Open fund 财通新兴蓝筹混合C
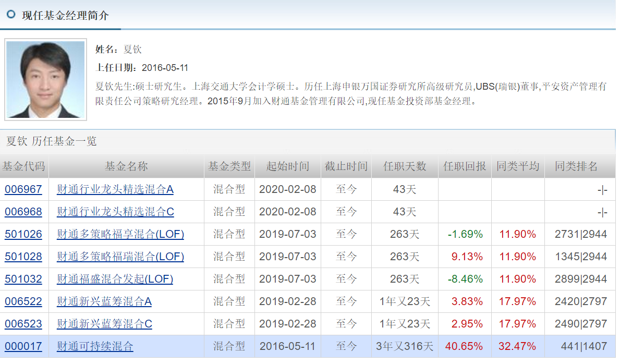This screenshot has width=620, height=364. 104,324
